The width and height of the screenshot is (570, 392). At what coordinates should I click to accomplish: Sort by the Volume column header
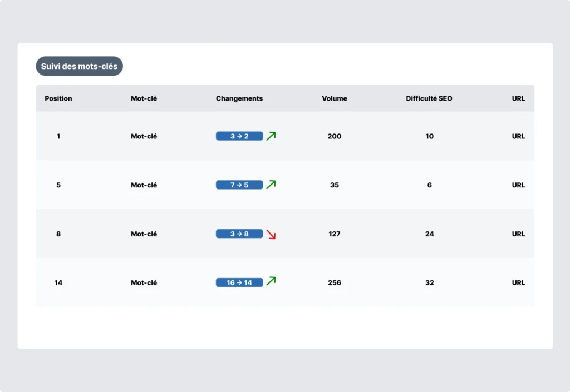(335, 98)
